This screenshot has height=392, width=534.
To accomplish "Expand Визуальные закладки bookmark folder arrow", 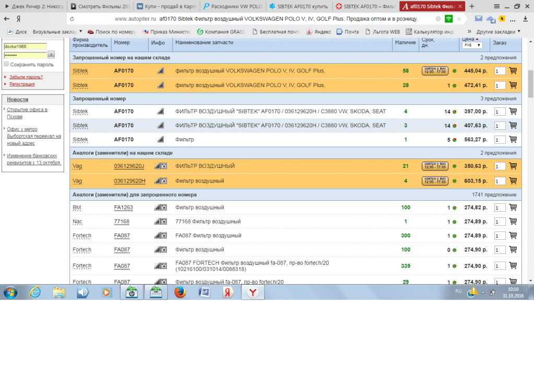I will click(x=81, y=31).
